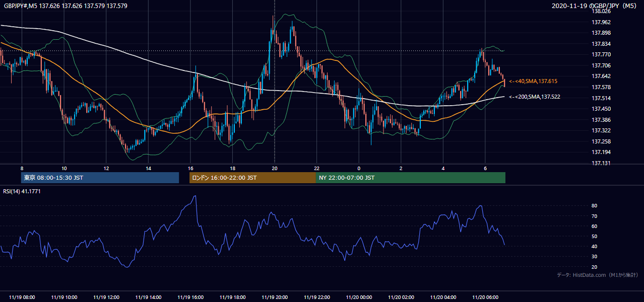Click the 137.706 price axis label
The width and height of the screenshot is (644, 302).
pyautogui.click(x=601, y=65)
